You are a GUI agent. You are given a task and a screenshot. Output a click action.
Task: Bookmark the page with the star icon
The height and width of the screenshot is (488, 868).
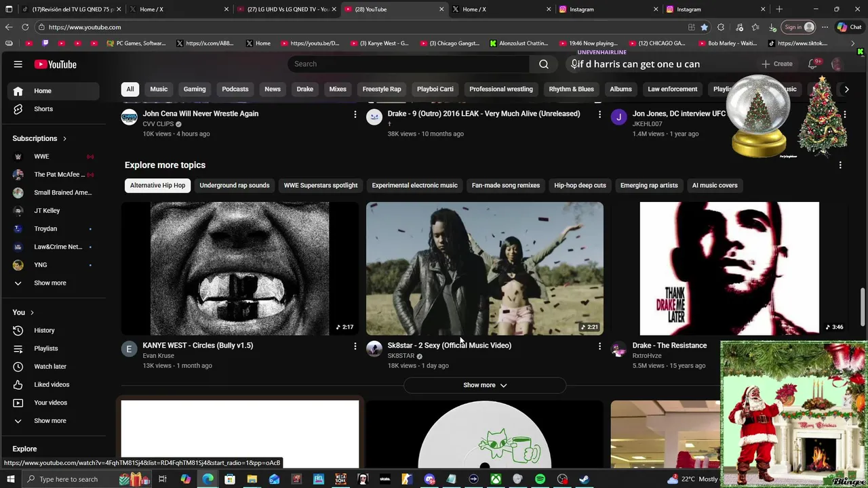[x=704, y=27]
